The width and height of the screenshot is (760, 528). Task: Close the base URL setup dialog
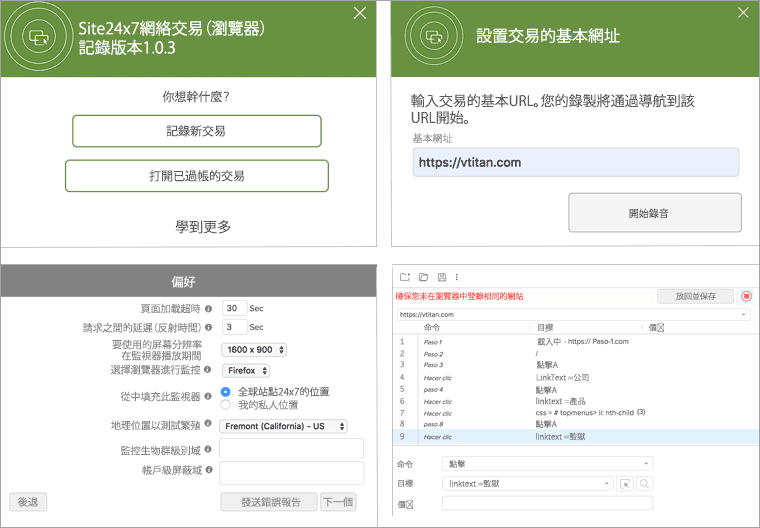pyautogui.click(x=743, y=13)
